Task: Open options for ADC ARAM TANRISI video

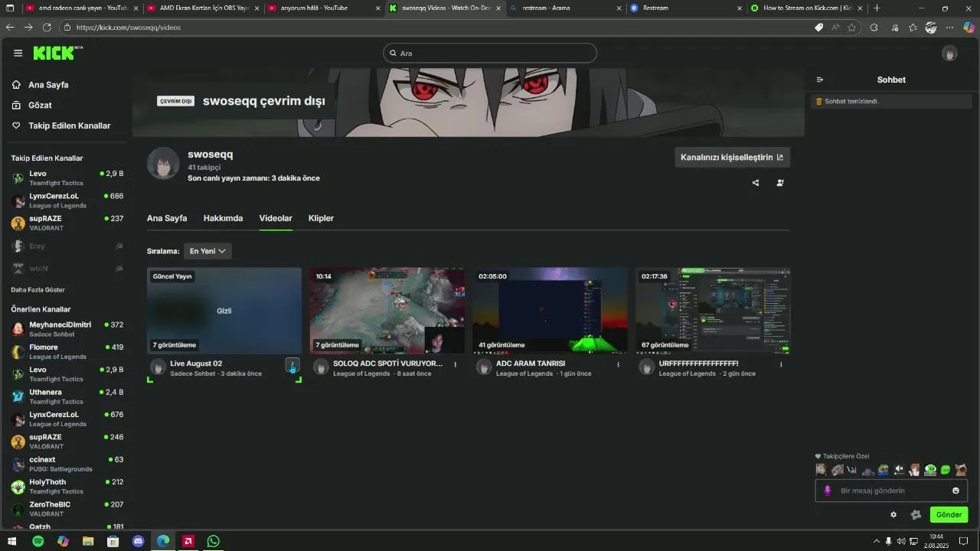Action: click(x=618, y=364)
